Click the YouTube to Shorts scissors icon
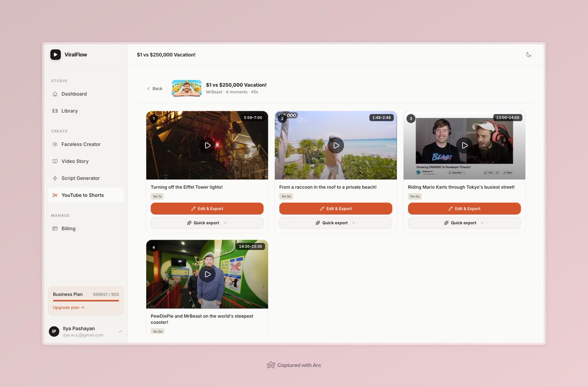Image resolution: width=588 pixels, height=387 pixels. 55,195
